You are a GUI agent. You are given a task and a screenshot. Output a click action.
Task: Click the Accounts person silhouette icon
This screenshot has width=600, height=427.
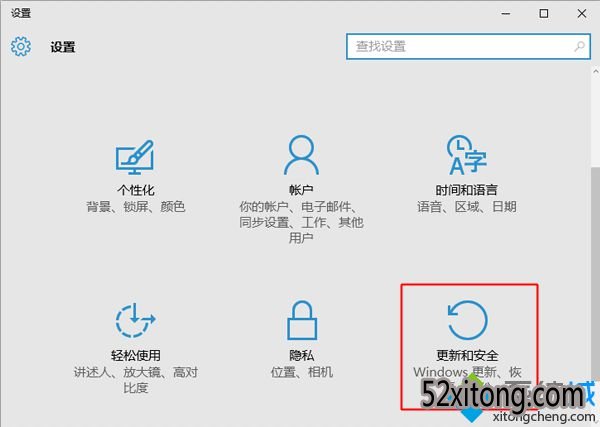tap(301, 156)
